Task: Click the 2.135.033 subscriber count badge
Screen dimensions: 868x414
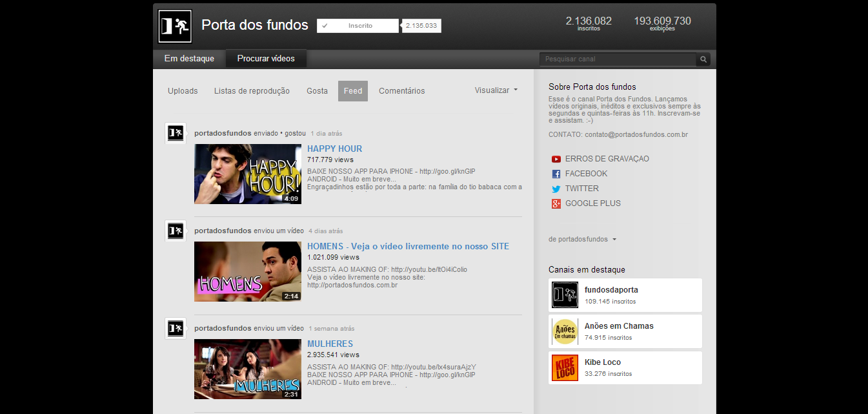Action: point(421,26)
